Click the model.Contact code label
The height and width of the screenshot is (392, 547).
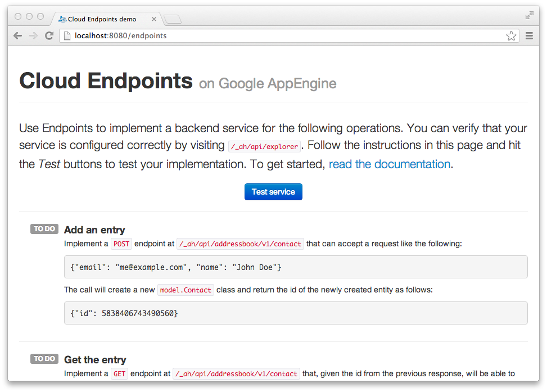pyautogui.click(x=186, y=290)
